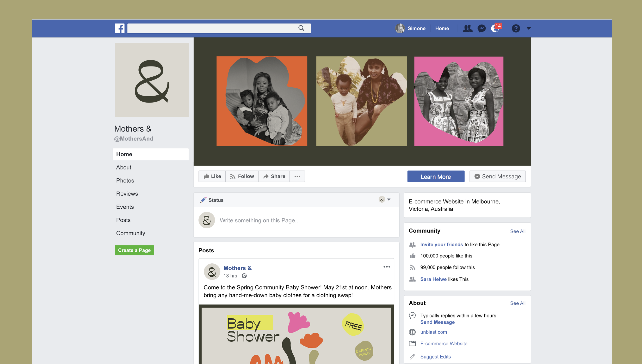Select the Home tab in left sidebar
The image size is (642, 364).
click(151, 154)
